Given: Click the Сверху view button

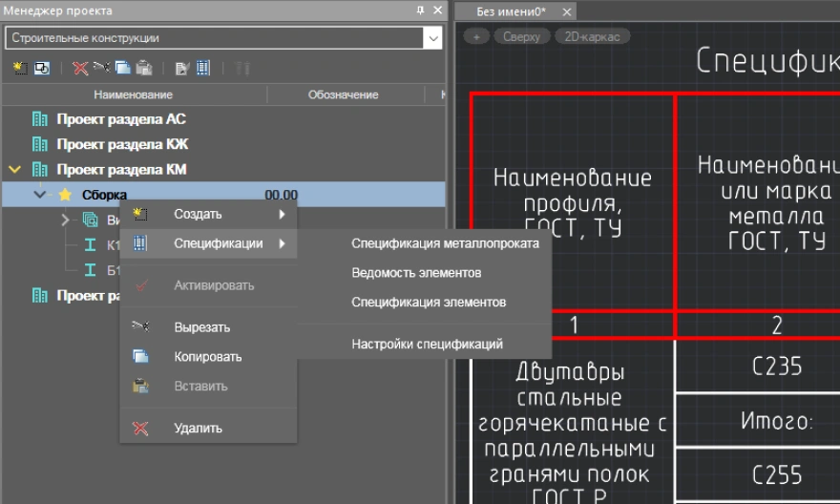Looking at the screenshot, I should pyautogui.click(x=522, y=36).
